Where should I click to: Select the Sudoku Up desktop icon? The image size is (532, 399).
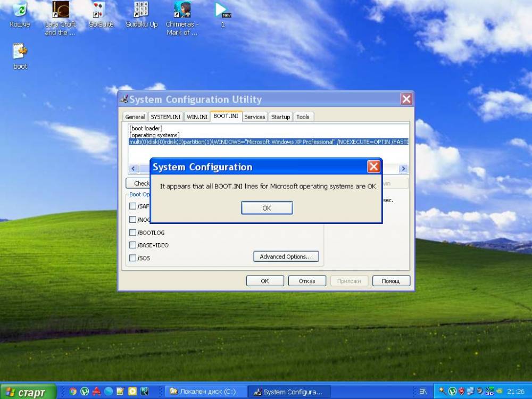(x=142, y=14)
